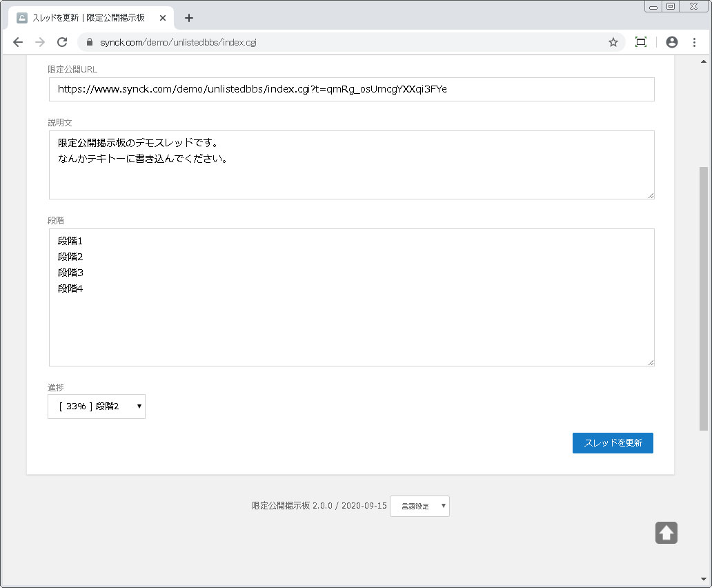Click the address bar URL

[178, 42]
